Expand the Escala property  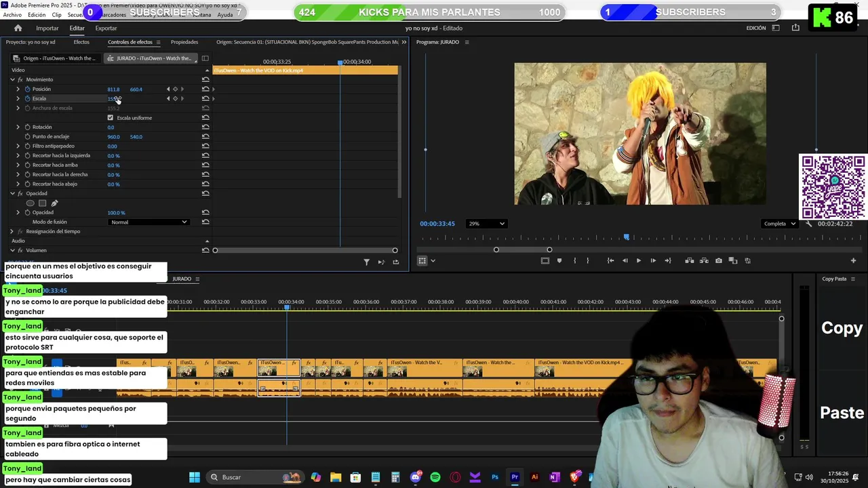18,98
